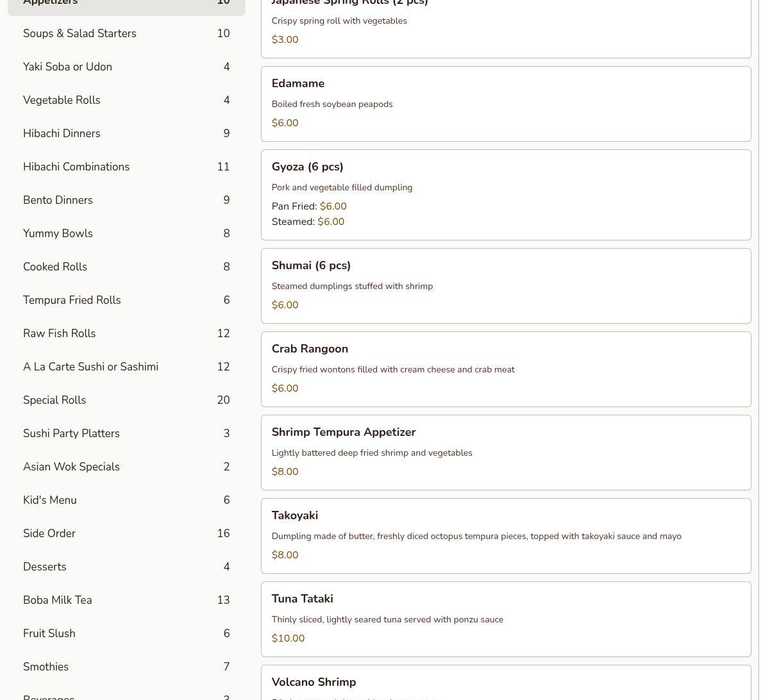Click Takoyaki octopus dumpling description
Image resolution: width=772 pixels, height=700 pixels.
pos(476,536)
